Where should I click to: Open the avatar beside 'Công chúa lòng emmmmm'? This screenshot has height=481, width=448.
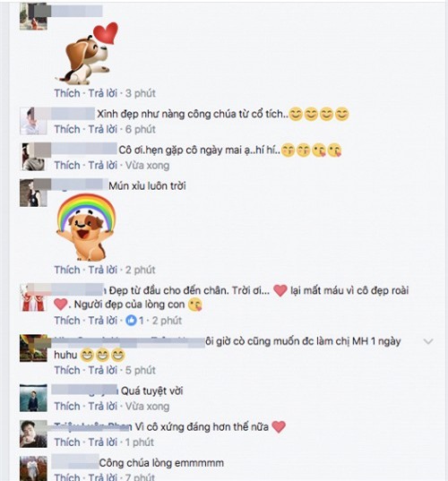33,468
